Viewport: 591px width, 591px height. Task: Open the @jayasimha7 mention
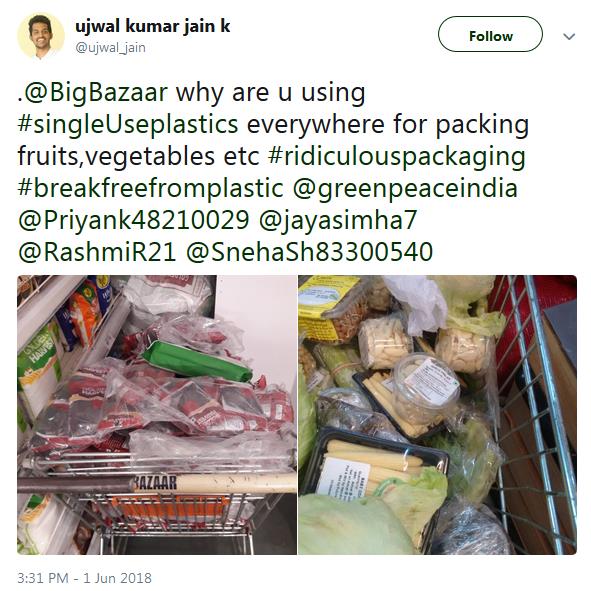point(338,221)
